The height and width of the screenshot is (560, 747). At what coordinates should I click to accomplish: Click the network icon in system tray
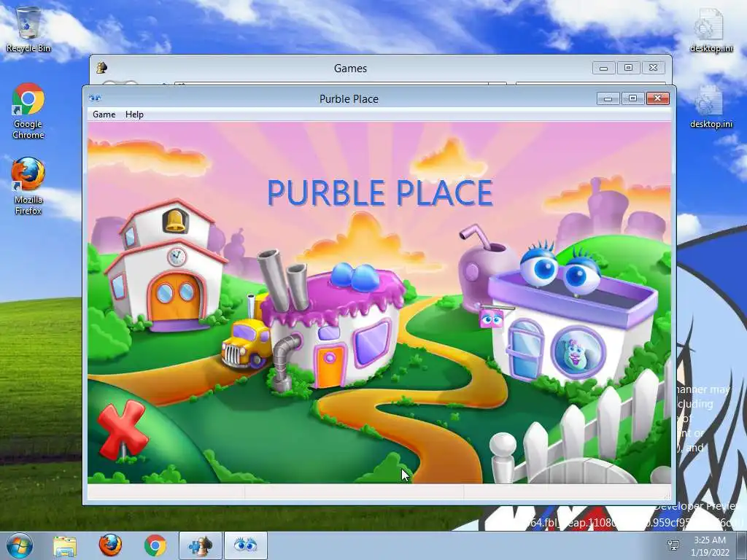click(673, 545)
